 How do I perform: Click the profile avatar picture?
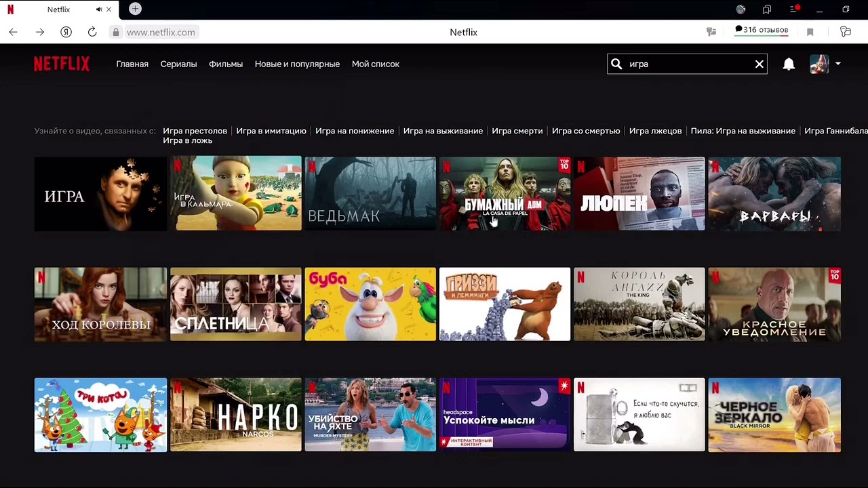(819, 64)
